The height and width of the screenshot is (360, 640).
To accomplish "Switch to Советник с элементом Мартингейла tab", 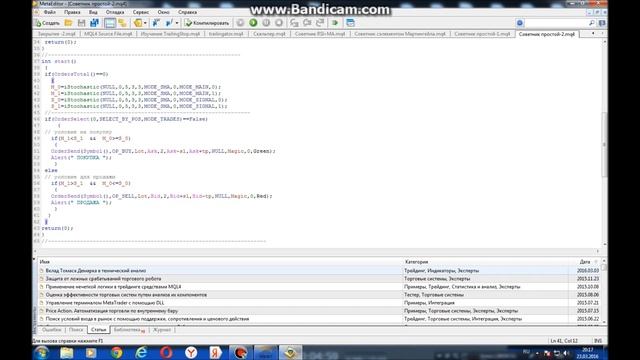I will [x=400, y=34].
